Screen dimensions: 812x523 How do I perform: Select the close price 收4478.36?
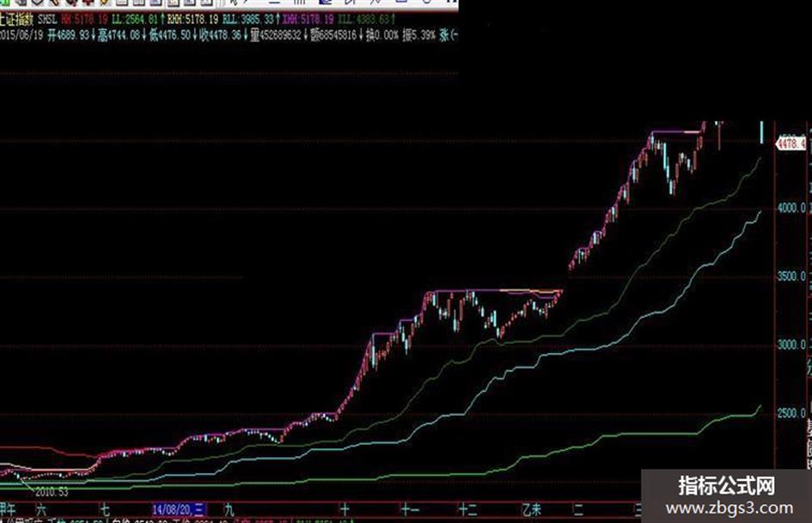pyautogui.click(x=220, y=36)
